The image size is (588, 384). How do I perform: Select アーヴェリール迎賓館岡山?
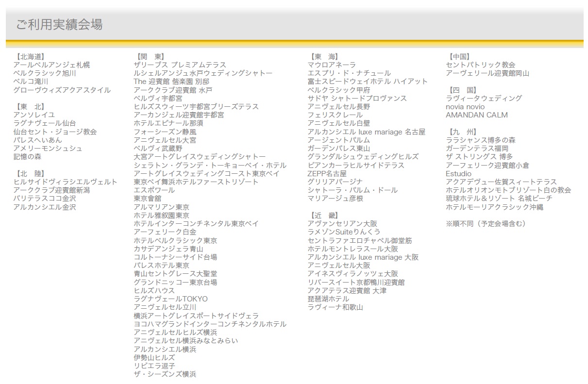[x=487, y=73]
